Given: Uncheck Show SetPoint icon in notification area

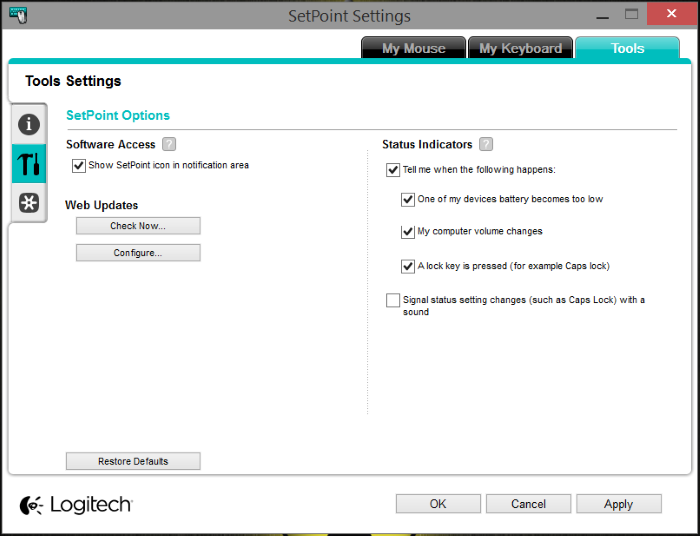Looking at the screenshot, I should click(79, 166).
